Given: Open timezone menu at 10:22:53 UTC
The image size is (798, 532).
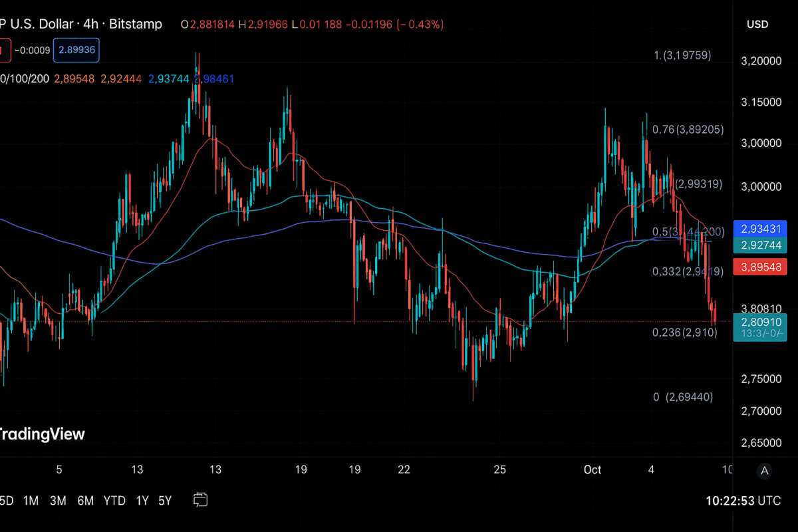Looking at the screenshot, I should click(x=750, y=500).
